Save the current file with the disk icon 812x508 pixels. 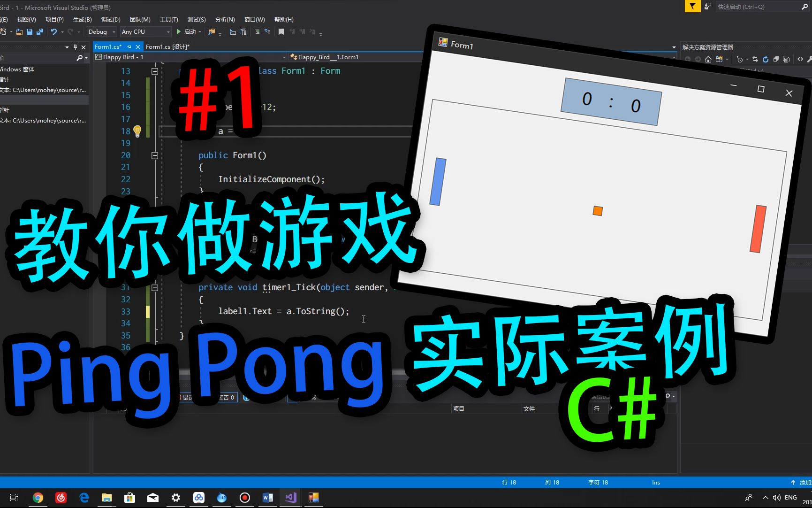pyautogui.click(x=30, y=32)
